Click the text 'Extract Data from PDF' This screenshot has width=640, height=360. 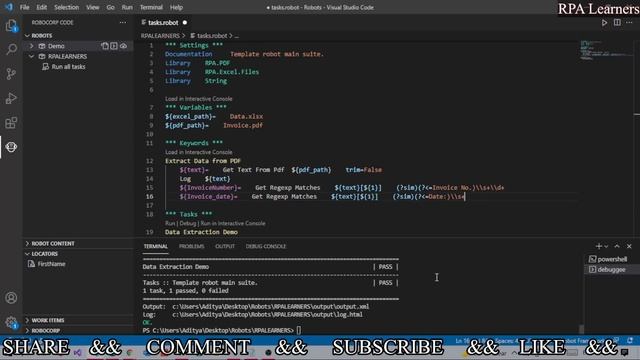pos(203,161)
